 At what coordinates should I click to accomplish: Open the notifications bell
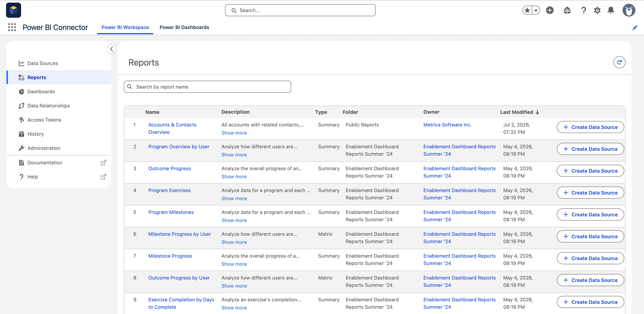(611, 10)
